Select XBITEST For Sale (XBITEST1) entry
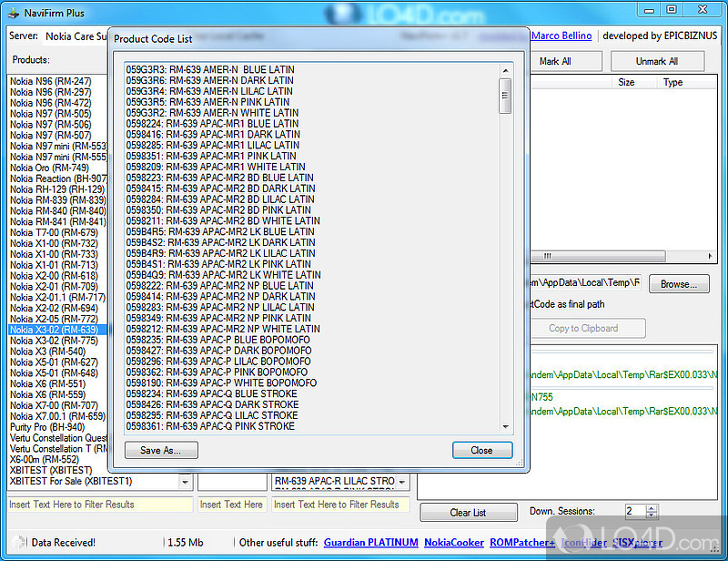Screen dimensions: 728x561 click(x=71, y=481)
